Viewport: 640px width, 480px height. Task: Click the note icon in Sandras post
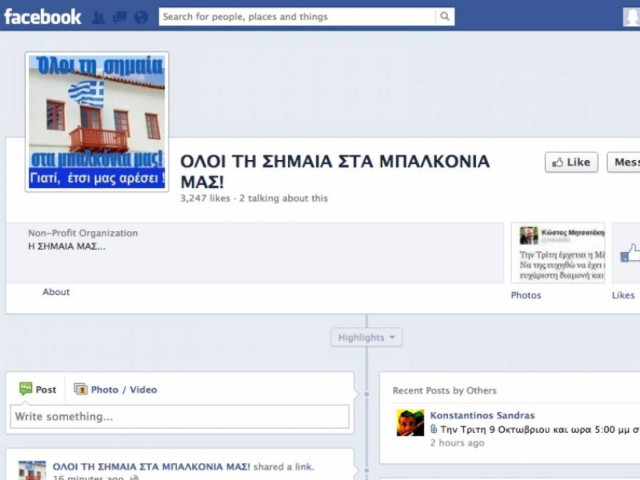coord(434,429)
